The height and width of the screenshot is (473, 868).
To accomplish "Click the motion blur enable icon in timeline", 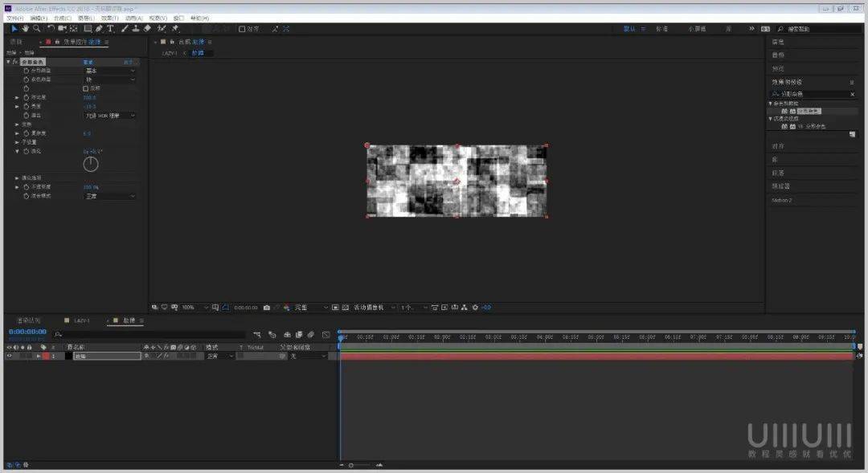I will [x=311, y=335].
